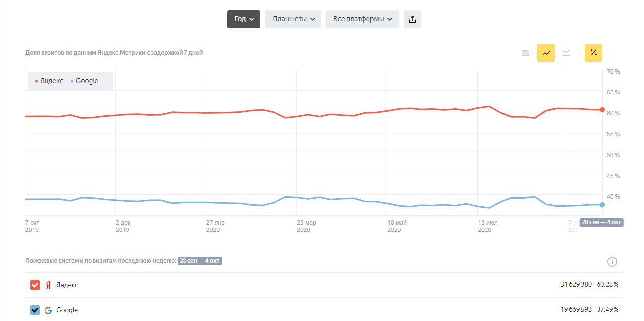Image resolution: width=644 pixels, height=321 pixels.
Task: Click the 60 % y-axis label
Action: 613,113
